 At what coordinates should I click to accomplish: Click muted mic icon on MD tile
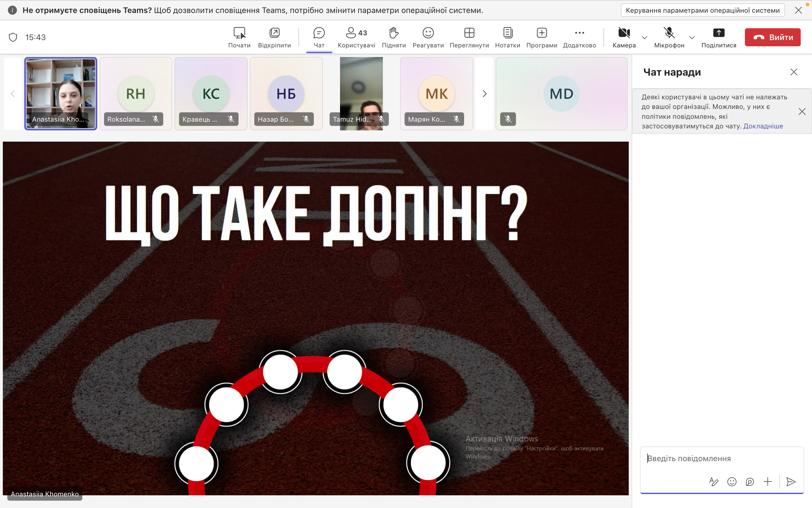pos(508,119)
